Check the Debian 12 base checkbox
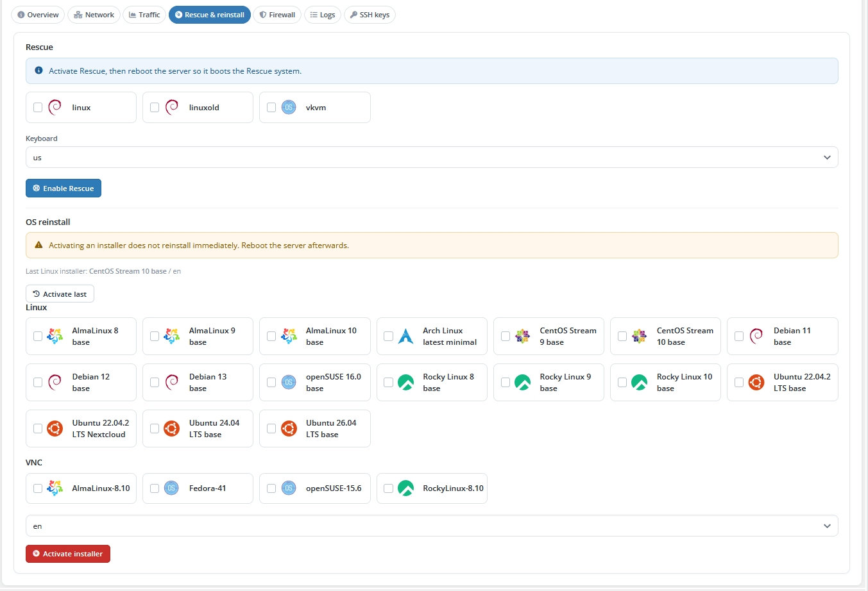The height and width of the screenshot is (591, 868). click(x=38, y=382)
